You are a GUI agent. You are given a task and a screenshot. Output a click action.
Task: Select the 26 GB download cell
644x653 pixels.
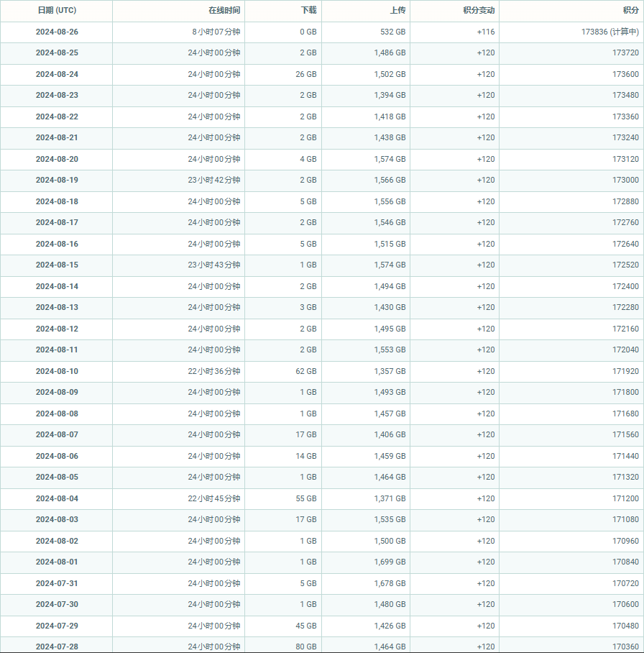[x=305, y=75]
